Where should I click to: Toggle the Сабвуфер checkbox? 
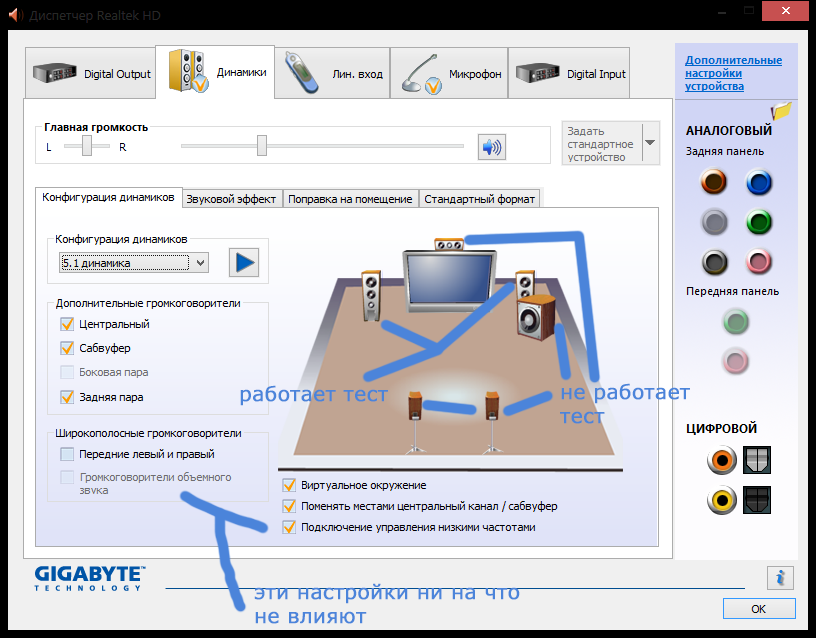tap(67, 348)
